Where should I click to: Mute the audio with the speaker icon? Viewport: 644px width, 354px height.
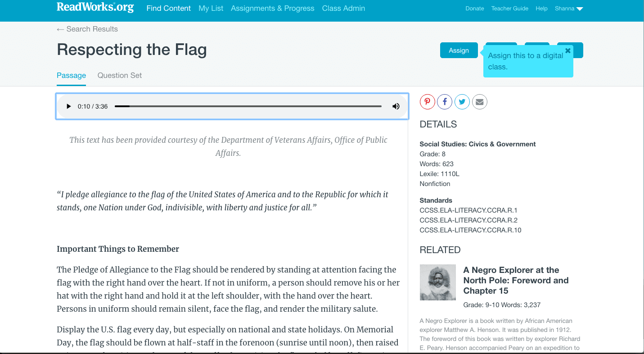coord(396,106)
